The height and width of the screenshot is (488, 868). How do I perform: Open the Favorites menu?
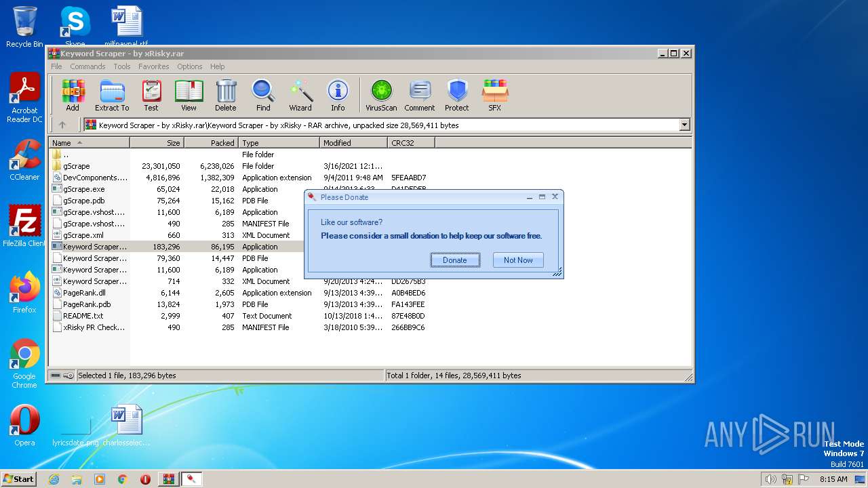click(x=154, y=66)
